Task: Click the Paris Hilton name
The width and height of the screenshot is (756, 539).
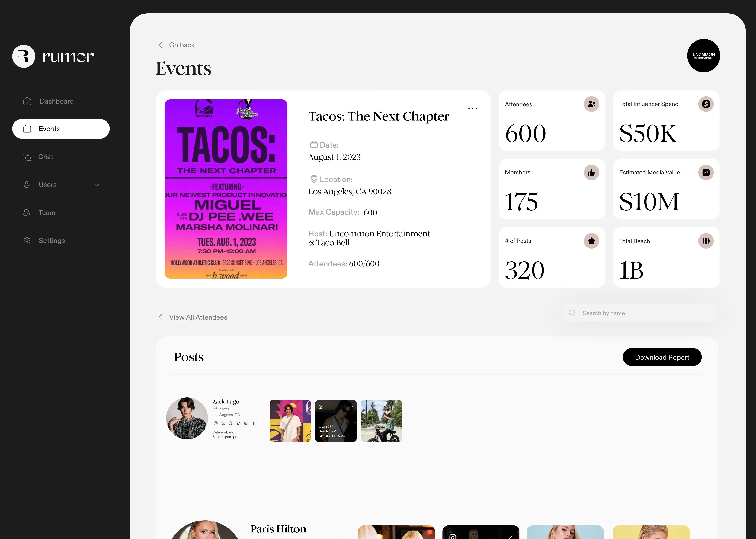Action: pyautogui.click(x=278, y=529)
